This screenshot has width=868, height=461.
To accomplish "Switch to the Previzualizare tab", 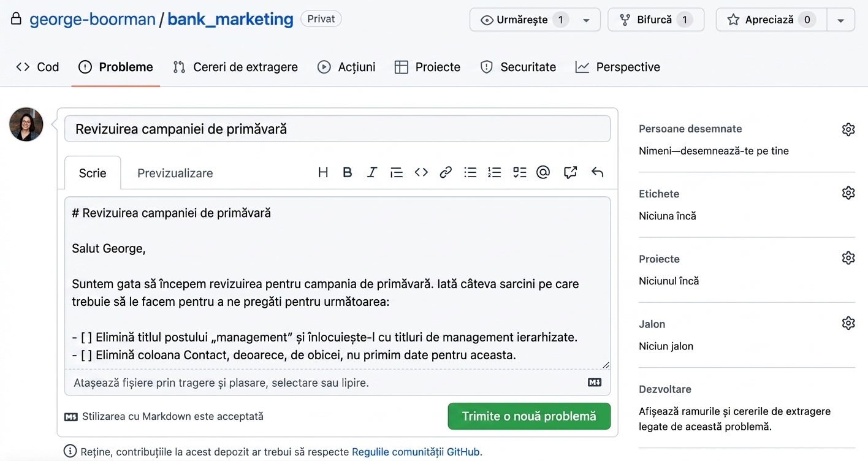I will click(175, 173).
